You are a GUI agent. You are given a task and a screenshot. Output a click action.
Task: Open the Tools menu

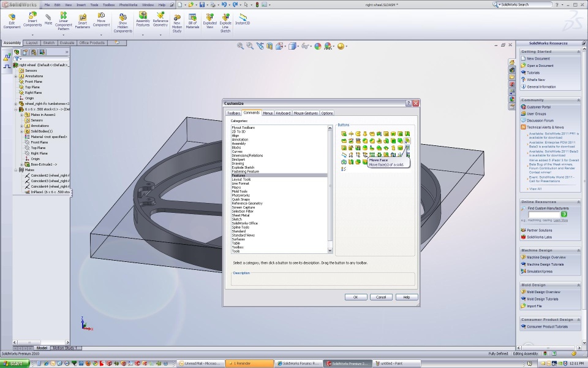(94, 5)
